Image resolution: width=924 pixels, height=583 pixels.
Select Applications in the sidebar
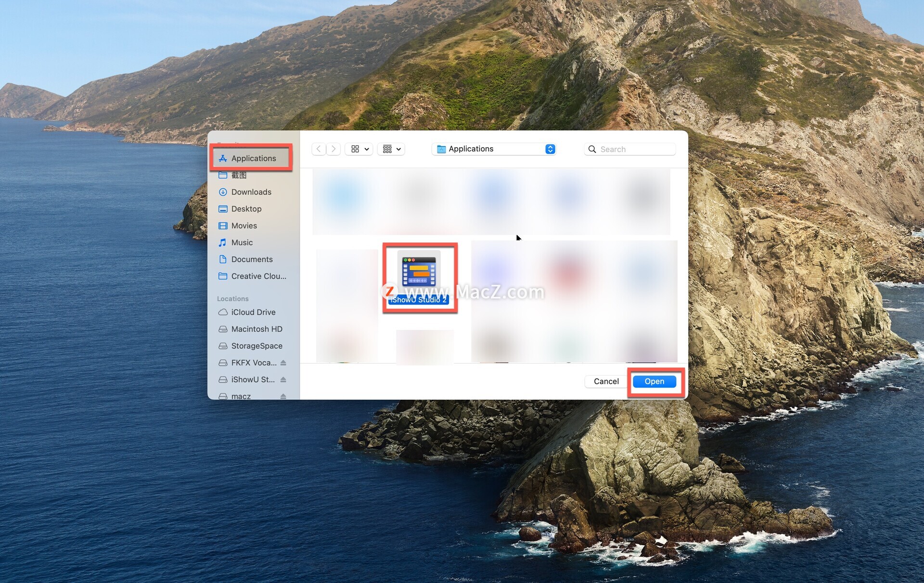(x=253, y=158)
